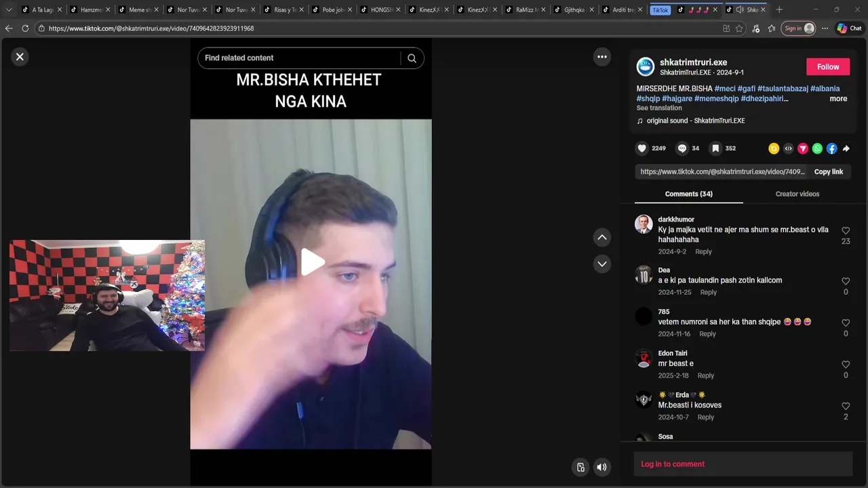The width and height of the screenshot is (868, 488).
Task: Go to the previous video with the up arrow
Action: tap(601, 237)
